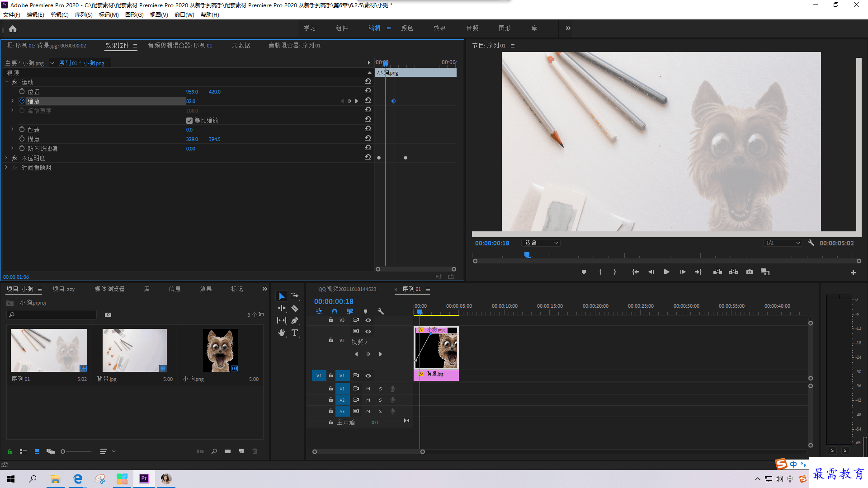The height and width of the screenshot is (488, 868).
Task: Toggle snap in timeline magnet icon
Action: pyautogui.click(x=334, y=311)
